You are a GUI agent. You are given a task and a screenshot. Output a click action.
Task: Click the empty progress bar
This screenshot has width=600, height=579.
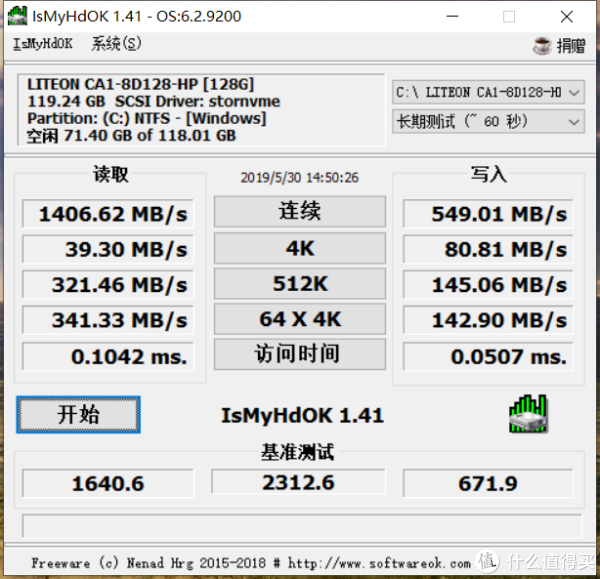(x=302, y=526)
